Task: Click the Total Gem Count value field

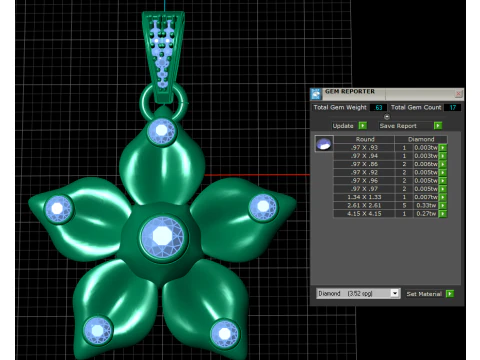Action: click(453, 107)
